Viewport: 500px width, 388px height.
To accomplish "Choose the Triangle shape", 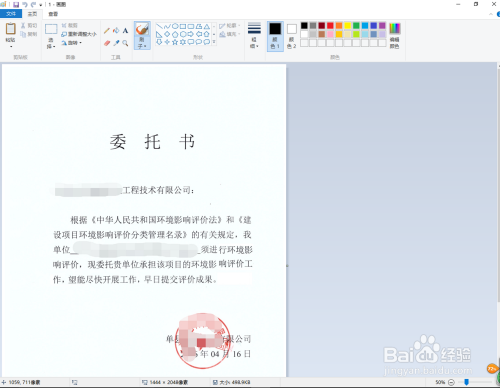I will pos(207,26).
